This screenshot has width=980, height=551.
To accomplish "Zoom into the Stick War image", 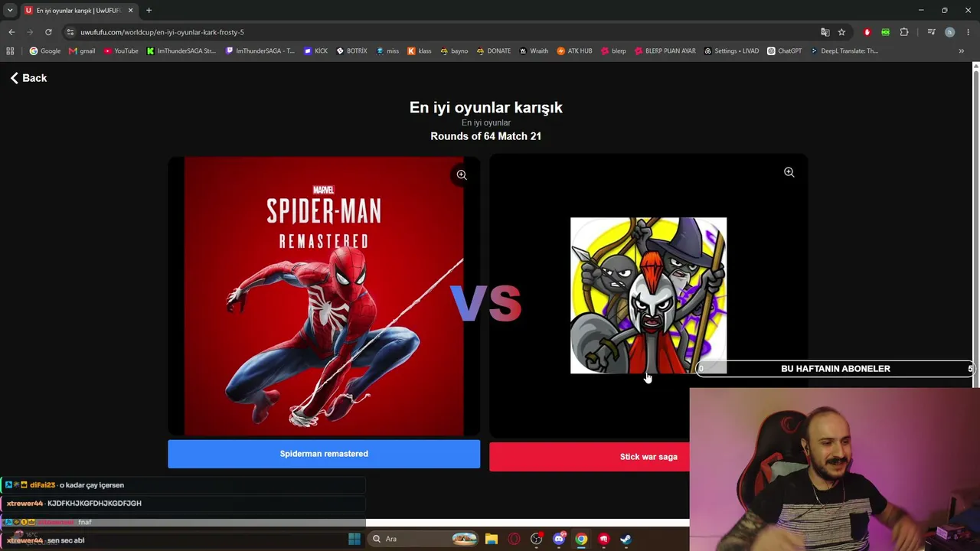I will pos(789,172).
